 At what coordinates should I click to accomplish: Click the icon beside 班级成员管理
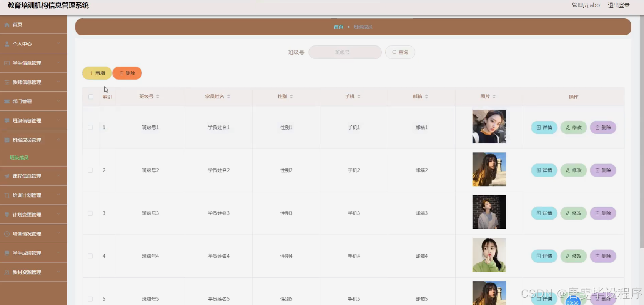coord(7,140)
